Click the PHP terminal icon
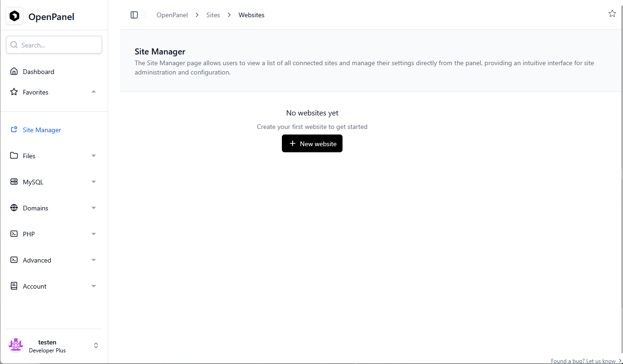Image resolution: width=623 pixels, height=364 pixels. [14, 234]
